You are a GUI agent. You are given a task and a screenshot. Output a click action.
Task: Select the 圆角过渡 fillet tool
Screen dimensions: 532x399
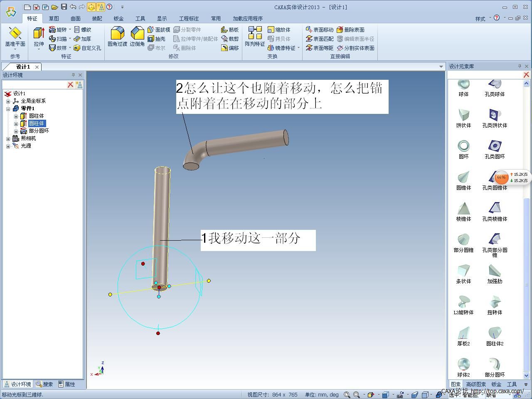[x=117, y=37]
